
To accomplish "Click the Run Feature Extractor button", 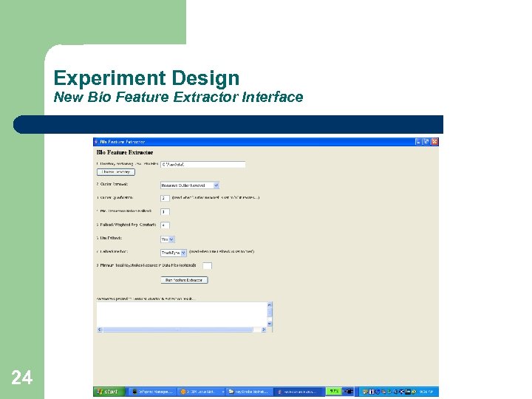I will click(184, 280).
